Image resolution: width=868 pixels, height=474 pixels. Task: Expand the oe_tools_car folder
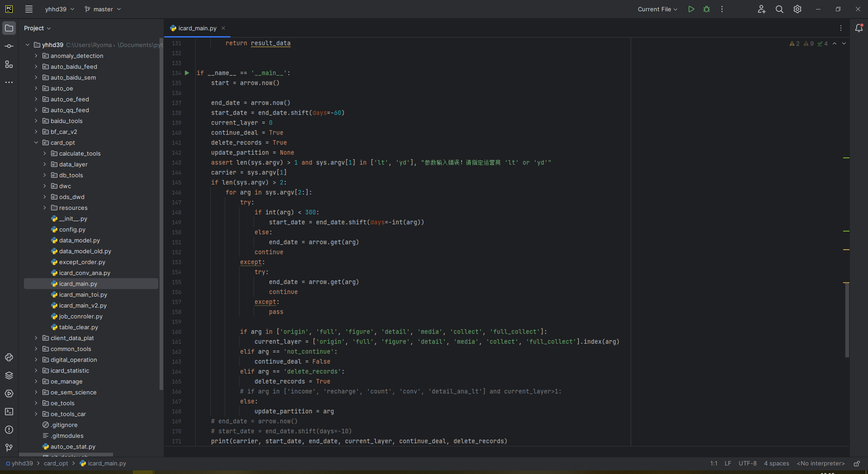tap(36, 414)
